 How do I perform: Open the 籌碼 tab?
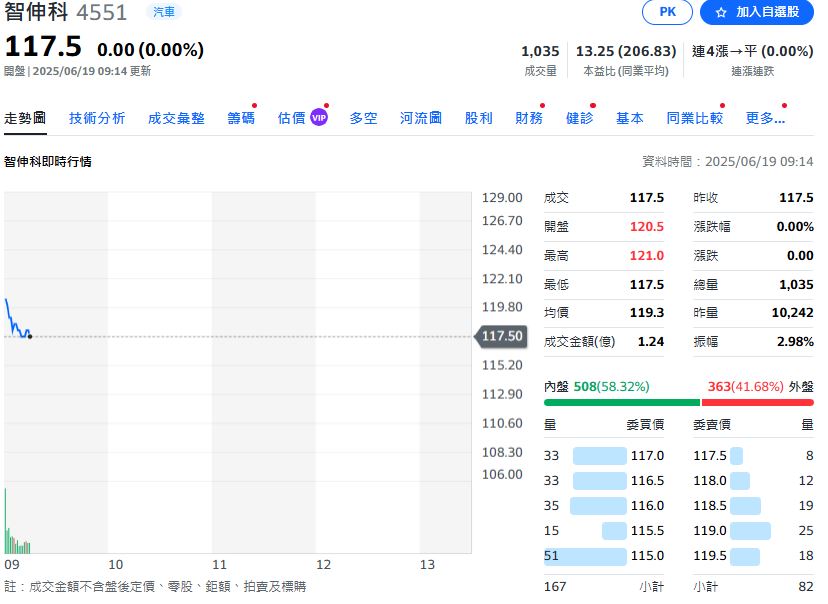click(241, 118)
